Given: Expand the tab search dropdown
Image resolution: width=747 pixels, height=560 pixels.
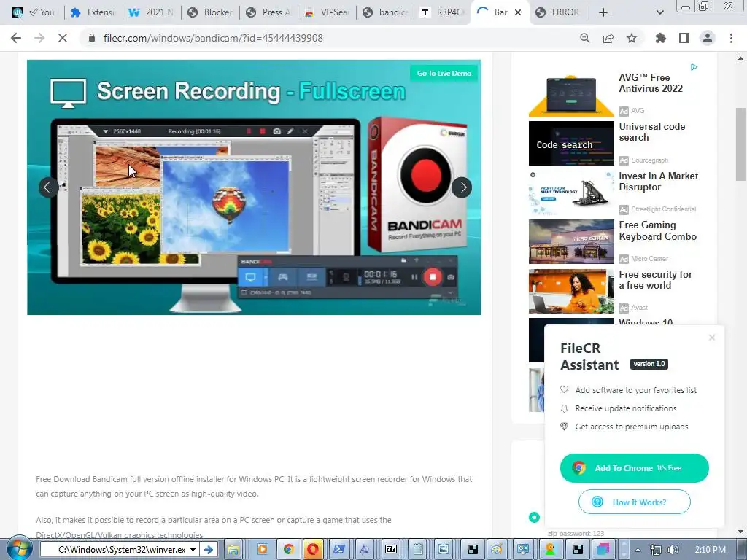Looking at the screenshot, I should pyautogui.click(x=659, y=12).
